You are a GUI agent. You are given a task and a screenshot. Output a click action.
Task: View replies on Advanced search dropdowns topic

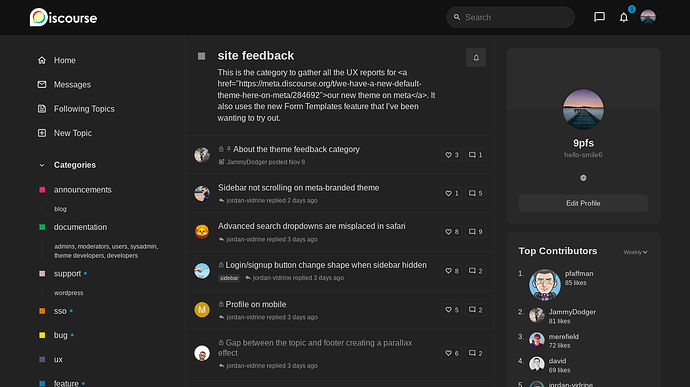[x=476, y=232]
